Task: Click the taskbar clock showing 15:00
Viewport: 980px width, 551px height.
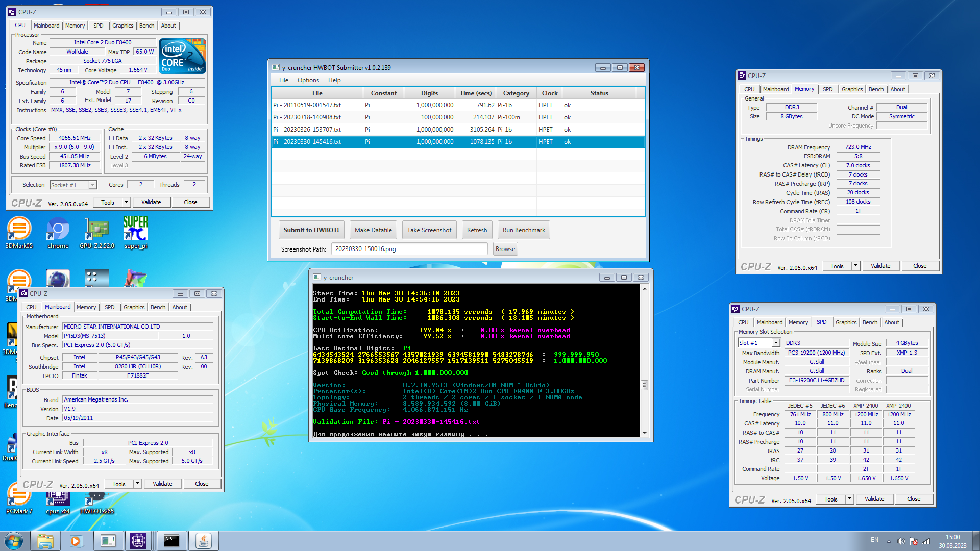Action: 952,541
